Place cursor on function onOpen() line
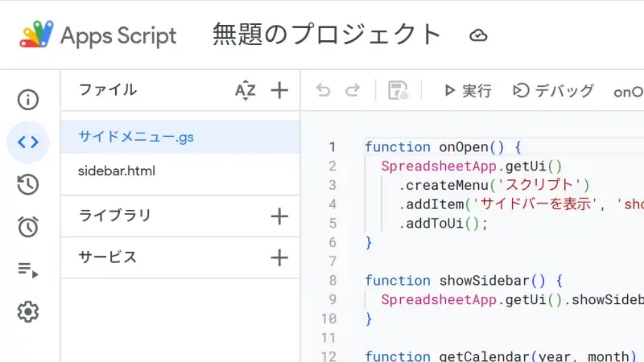 point(444,147)
